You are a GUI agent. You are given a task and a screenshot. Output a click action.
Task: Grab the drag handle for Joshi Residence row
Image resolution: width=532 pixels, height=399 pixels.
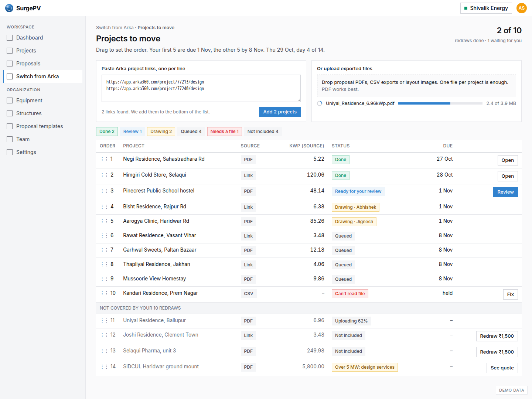[x=104, y=335]
